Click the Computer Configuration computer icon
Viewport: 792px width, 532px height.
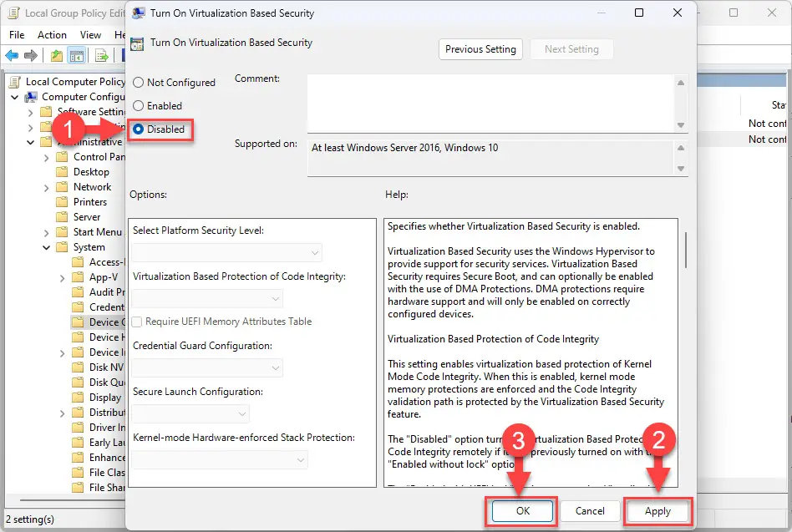pos(31,97)
